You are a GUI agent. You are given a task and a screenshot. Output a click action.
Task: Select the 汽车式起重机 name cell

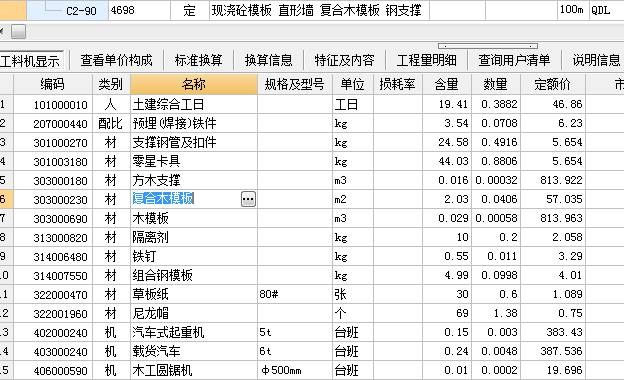194,332
